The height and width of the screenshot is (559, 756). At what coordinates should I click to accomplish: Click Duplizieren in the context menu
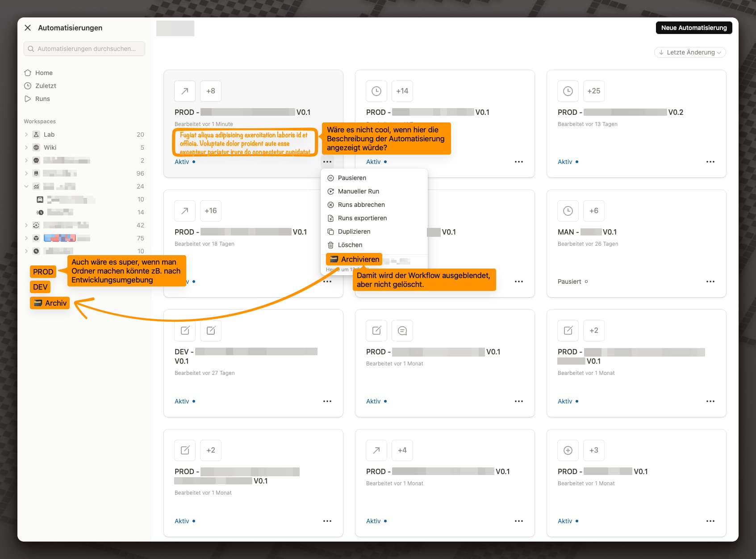tap(354, 231)
